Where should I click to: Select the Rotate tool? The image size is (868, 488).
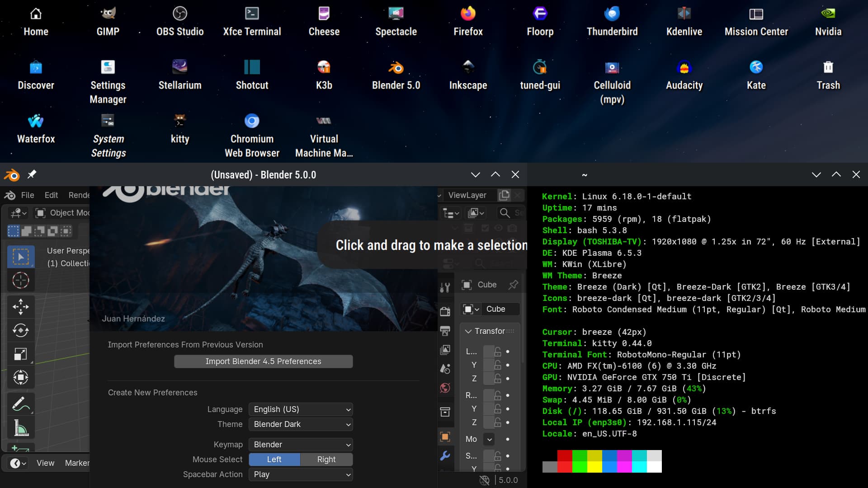tap(20, 330)
